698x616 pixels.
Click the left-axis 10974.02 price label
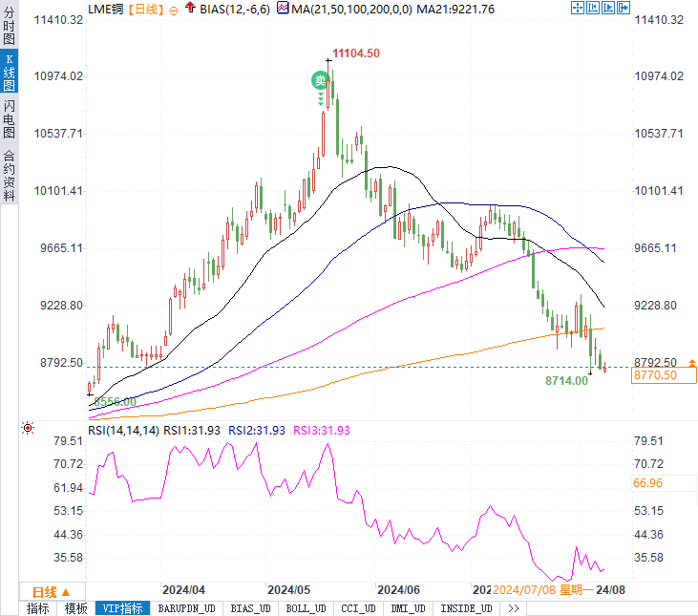tap(58, 76)
